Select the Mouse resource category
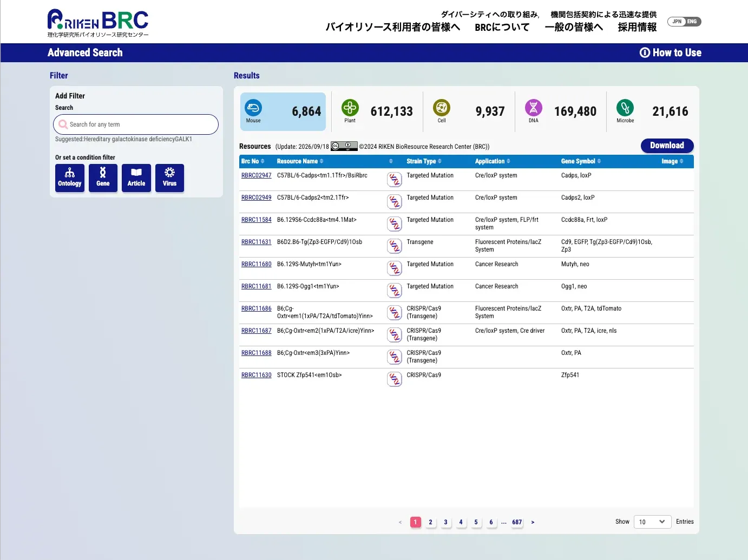This screenshot has height=560, width=748. pos(283,111)
